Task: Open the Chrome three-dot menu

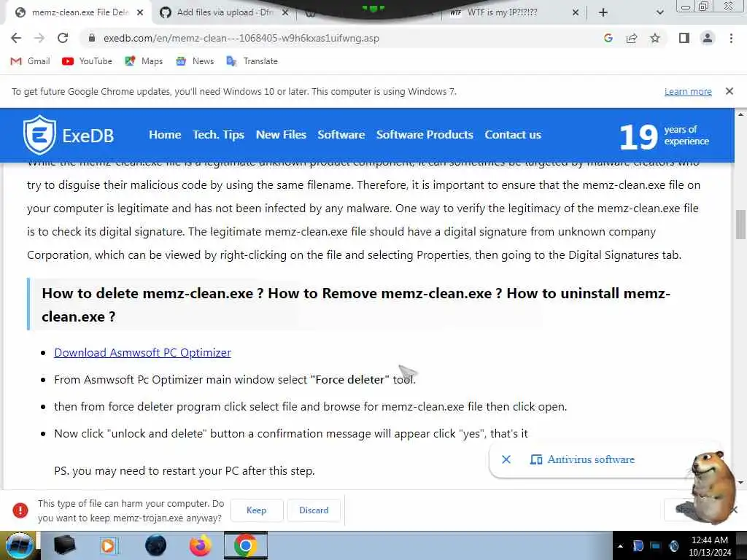Action: pos(731,38)
